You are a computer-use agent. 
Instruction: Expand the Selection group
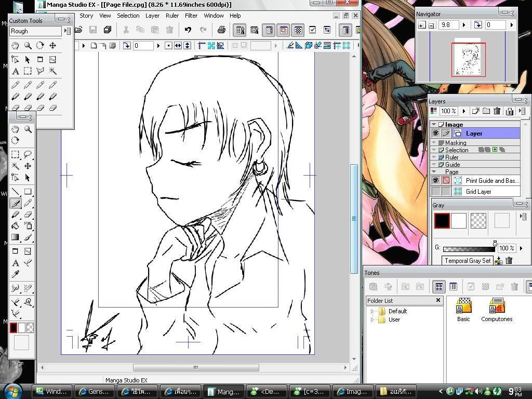pos(434,150)
